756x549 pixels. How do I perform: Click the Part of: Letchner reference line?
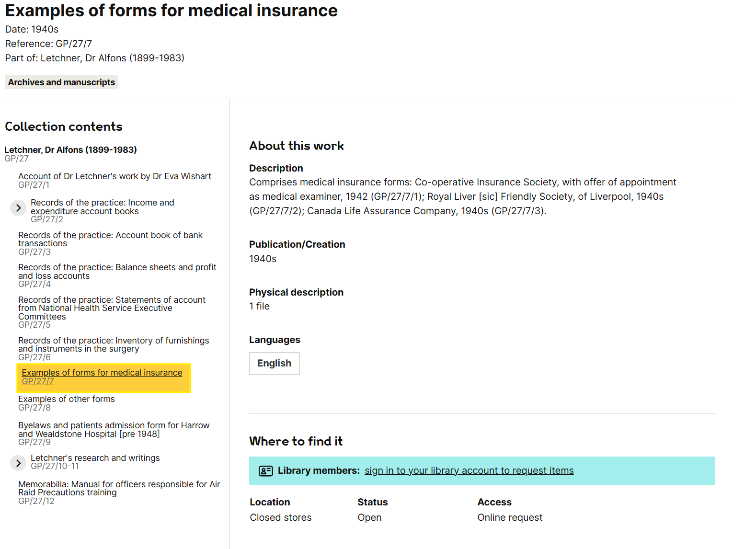coord(94,58)
